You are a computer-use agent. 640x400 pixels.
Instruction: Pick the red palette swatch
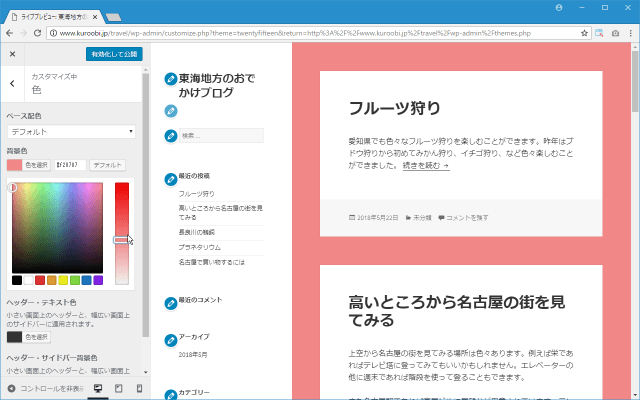tap(40, 280)
